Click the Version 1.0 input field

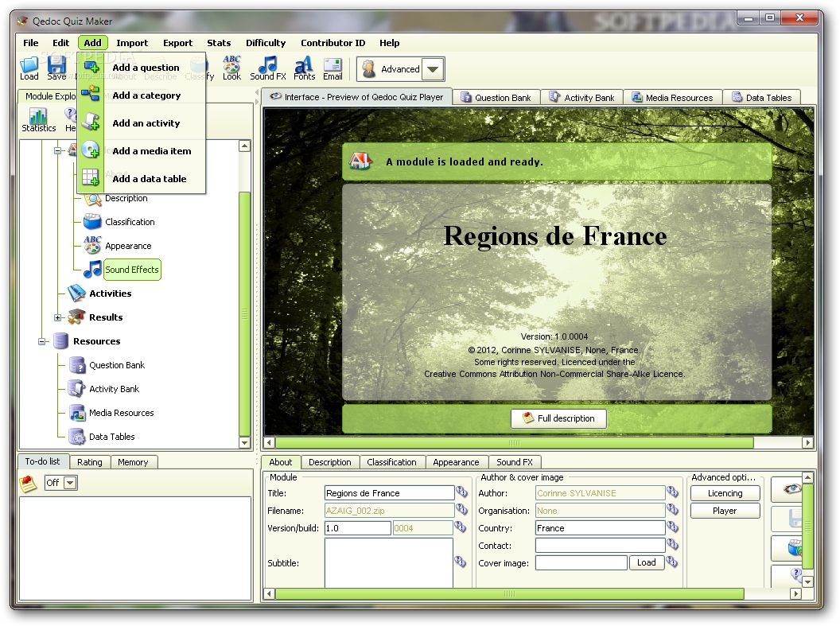pyautogui.click(x=358, y=528)
